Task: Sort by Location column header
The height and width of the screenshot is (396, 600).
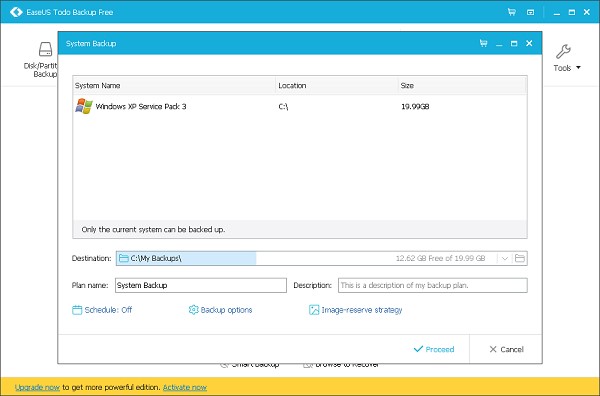Action: coord(336,85)
